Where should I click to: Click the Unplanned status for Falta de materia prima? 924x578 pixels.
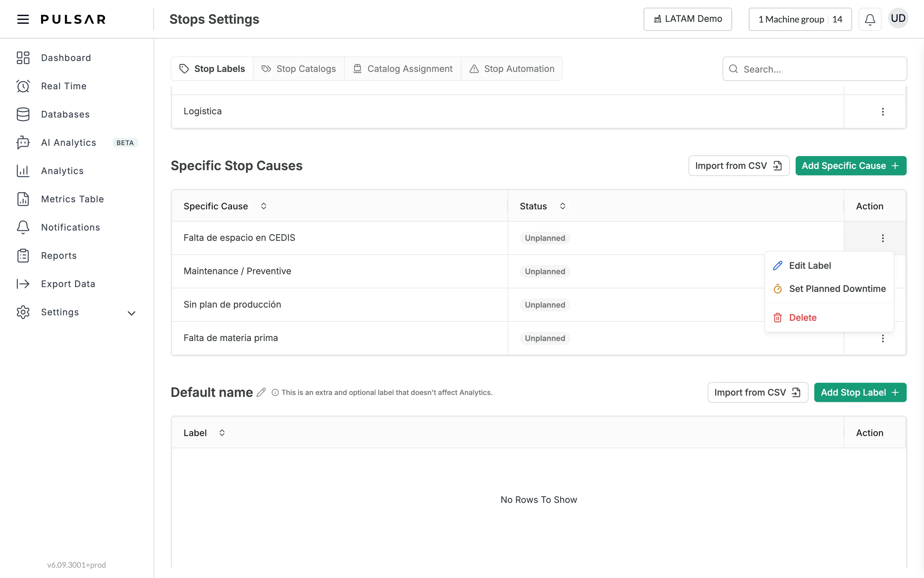tap(545, 338)
